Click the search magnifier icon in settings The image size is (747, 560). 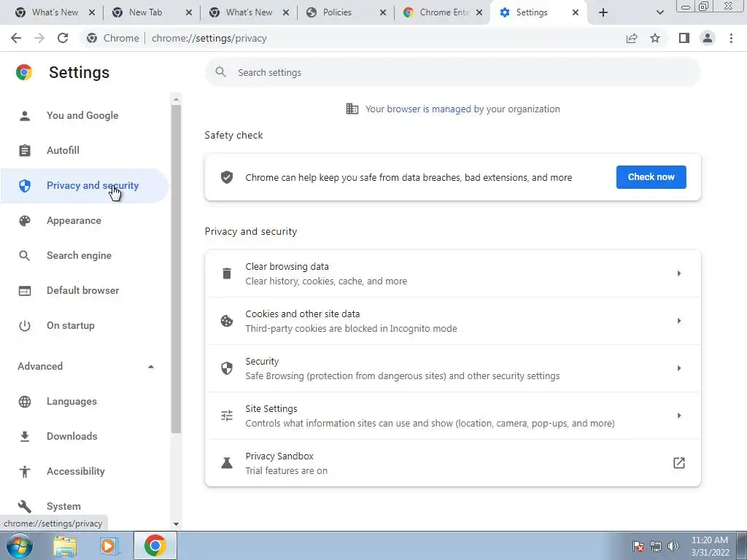coord(220,72)
